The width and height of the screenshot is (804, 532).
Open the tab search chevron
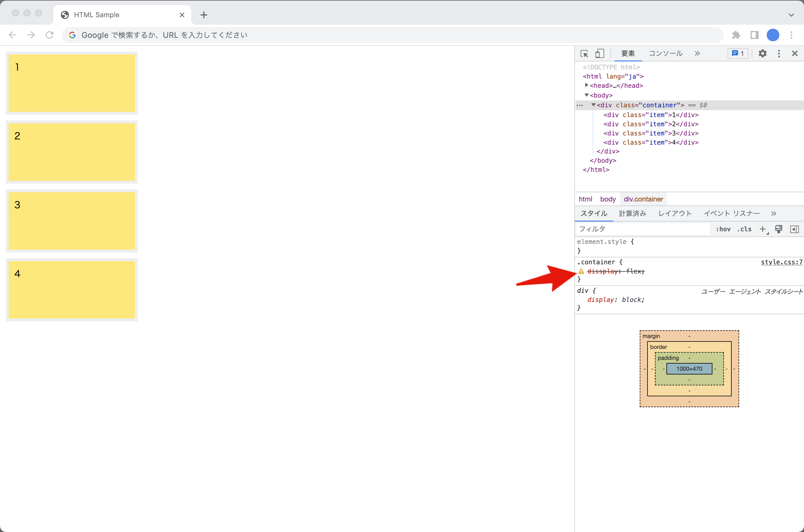pyautogui.click(x=791, y=15)
